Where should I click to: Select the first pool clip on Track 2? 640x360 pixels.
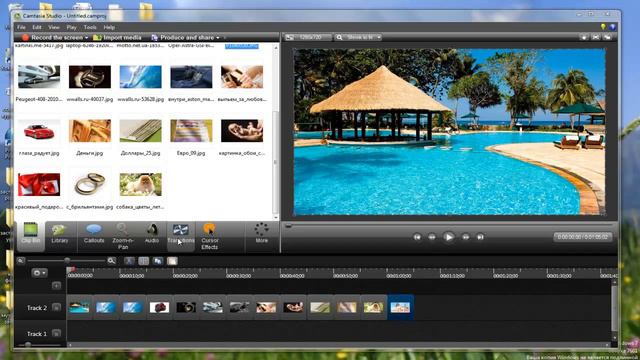pyautogui.click(x=79, y=307)
